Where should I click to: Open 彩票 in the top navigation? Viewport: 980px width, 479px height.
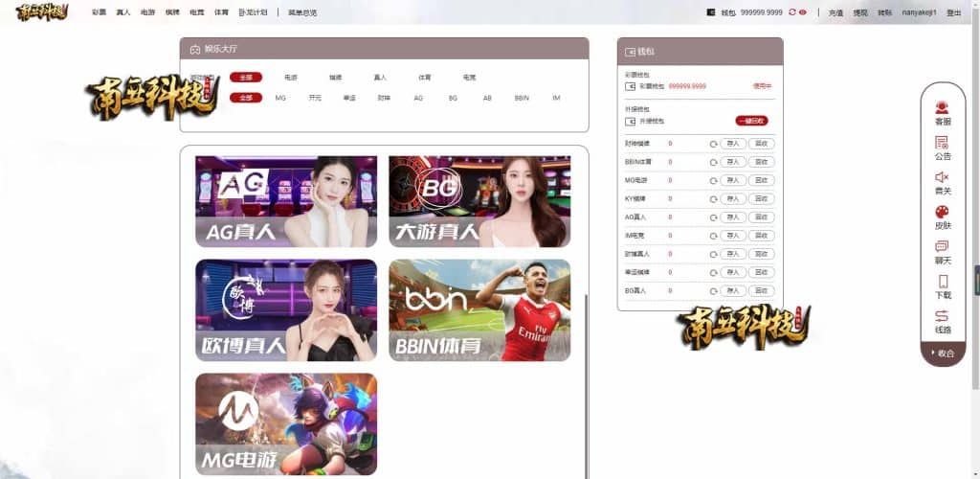click(99, 11)
